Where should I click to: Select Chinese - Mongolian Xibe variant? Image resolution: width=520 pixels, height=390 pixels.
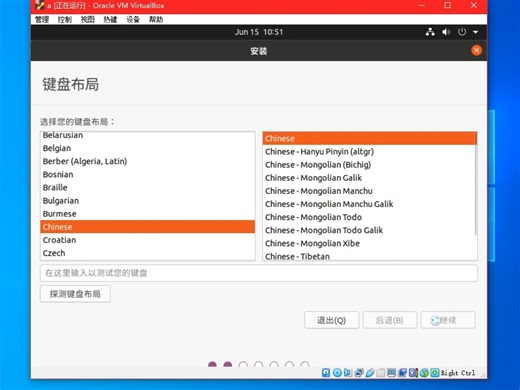[x=369, y=243]
